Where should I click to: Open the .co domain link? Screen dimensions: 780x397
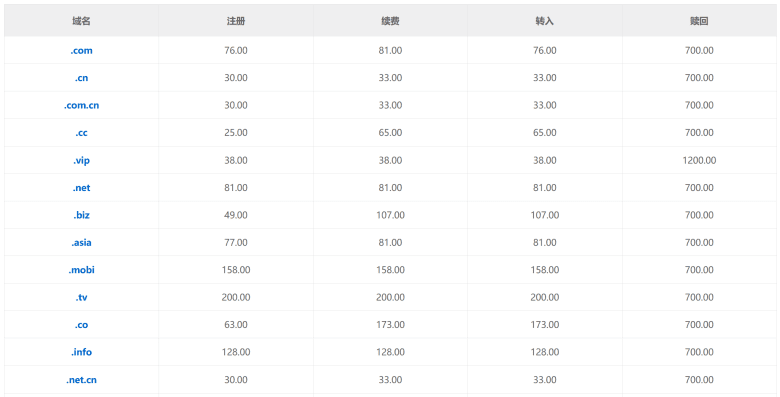click(x=81, y=324)
